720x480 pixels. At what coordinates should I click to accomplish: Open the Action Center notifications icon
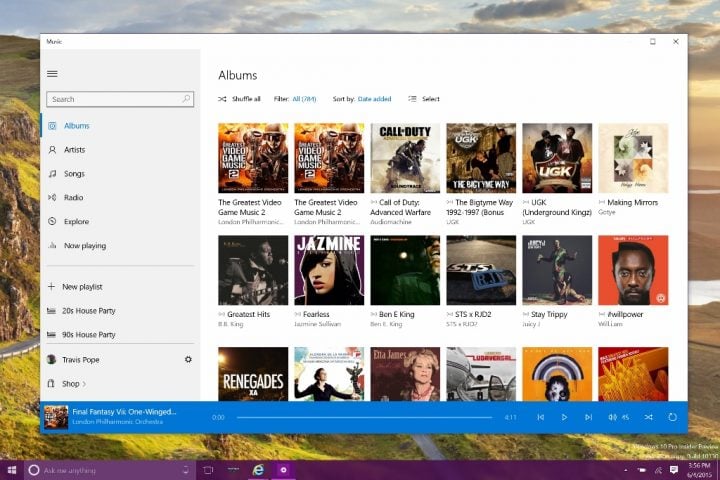[674, 469]
